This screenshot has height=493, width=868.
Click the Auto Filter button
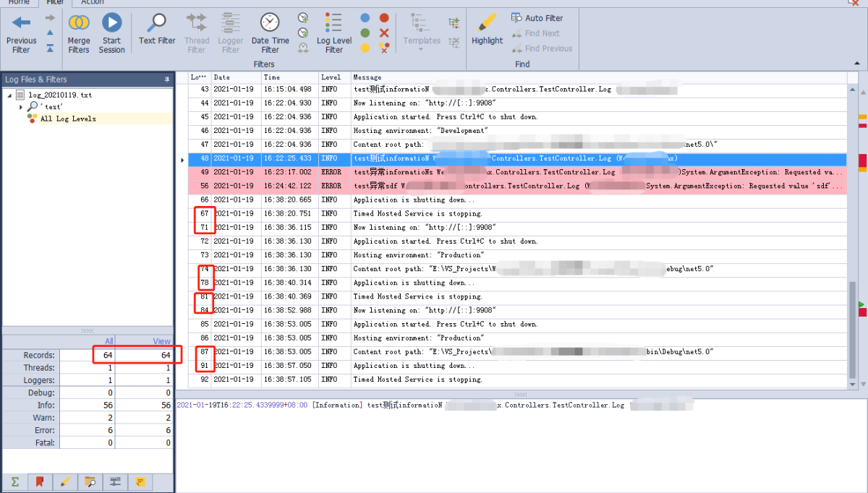(537, 18)
